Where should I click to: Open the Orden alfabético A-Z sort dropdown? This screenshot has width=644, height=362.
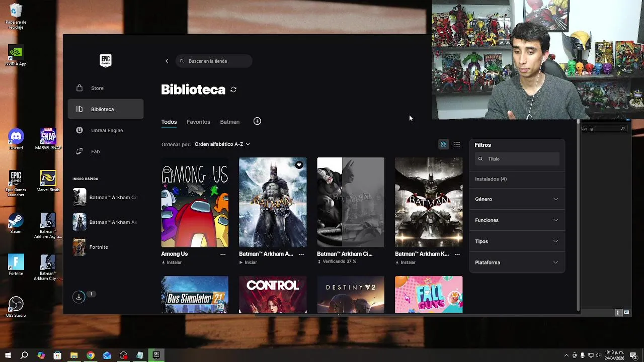coord(222,144)
